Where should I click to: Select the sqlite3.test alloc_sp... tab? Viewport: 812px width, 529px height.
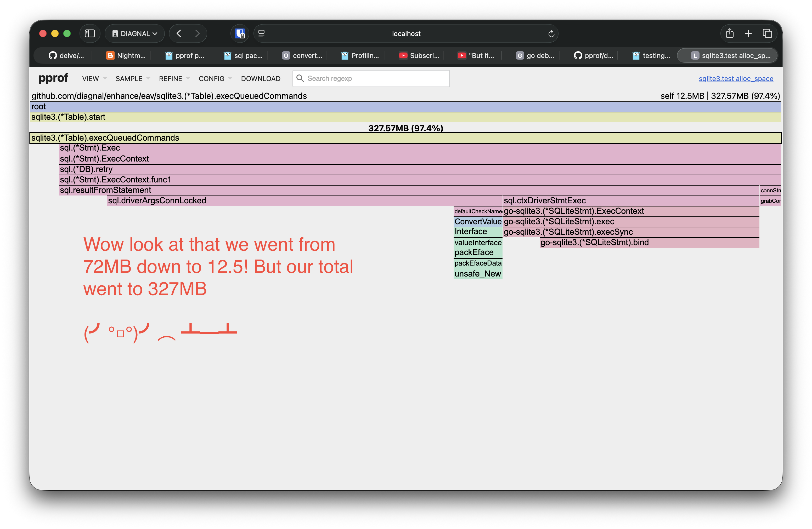pos(728,56)
